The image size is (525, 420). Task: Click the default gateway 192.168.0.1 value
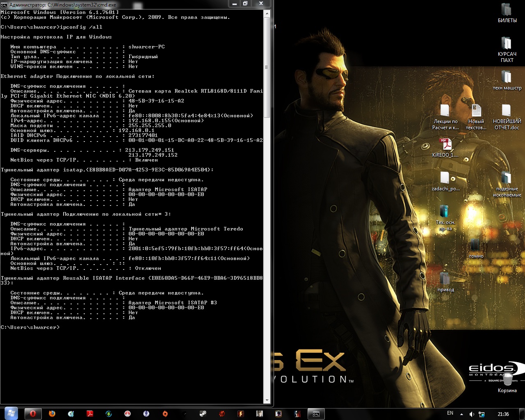click(x=137, y=130)
